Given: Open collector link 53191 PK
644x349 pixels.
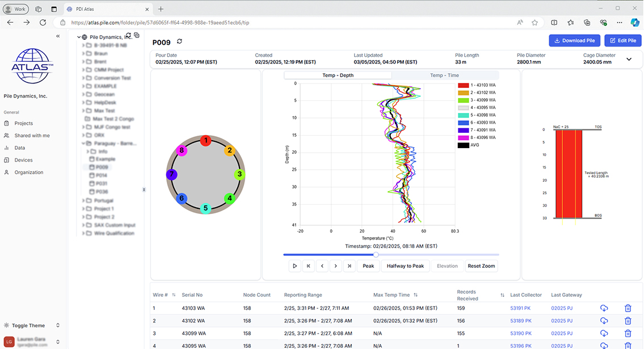Looking at the screenshot, I should [x=520, y=308].
